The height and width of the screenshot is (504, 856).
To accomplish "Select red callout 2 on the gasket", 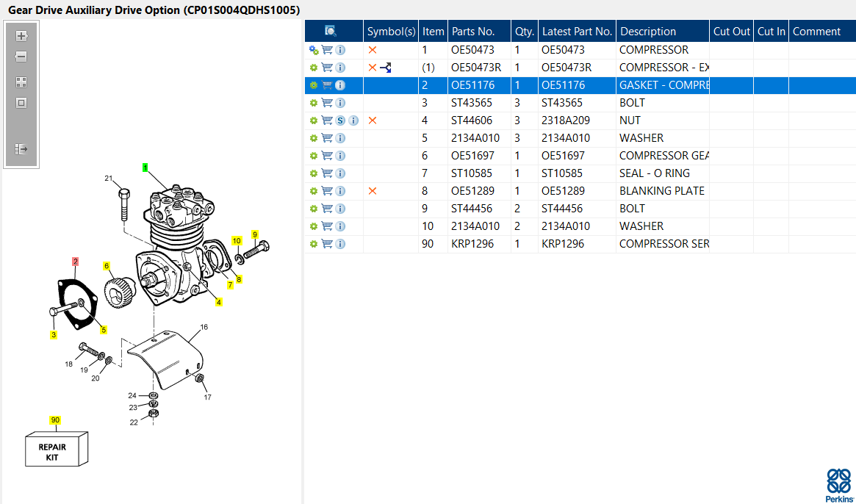I will [76, 262].
